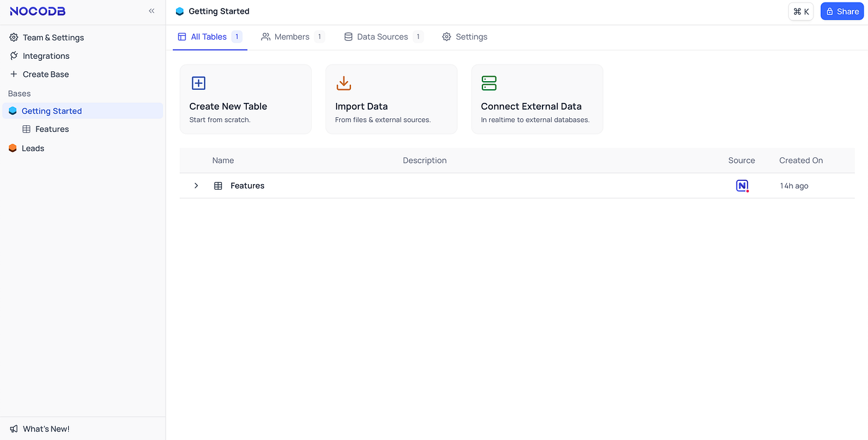
Task: Click the blue cube icon in header
Action: (x=180, y=11)
